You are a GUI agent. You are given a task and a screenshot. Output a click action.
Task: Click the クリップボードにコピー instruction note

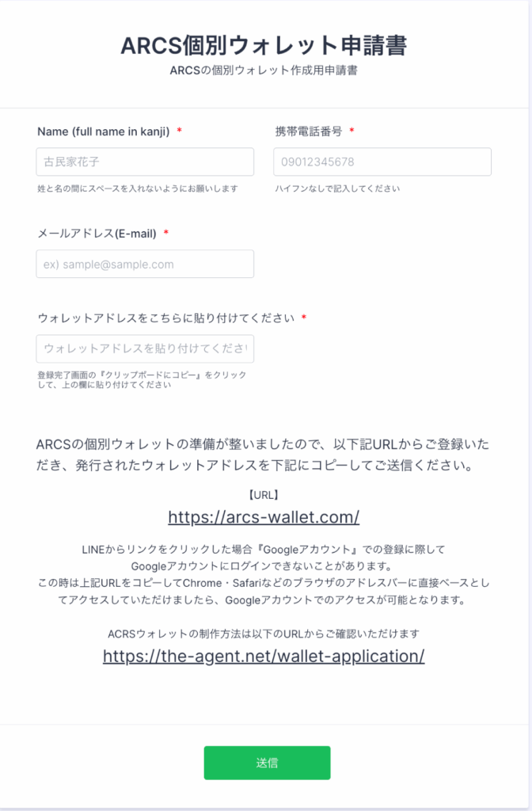142,379
